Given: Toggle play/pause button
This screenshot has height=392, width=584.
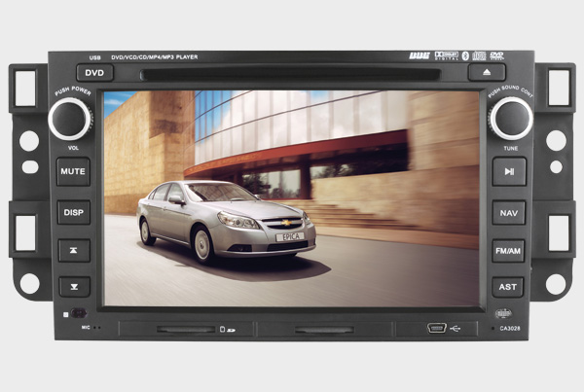Looking at the screenshot, I should (508, 171).
